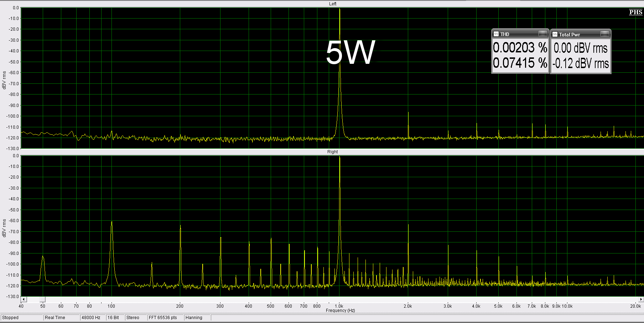Click the Stopped status field
644x323 pixels.
click(21, 318)
